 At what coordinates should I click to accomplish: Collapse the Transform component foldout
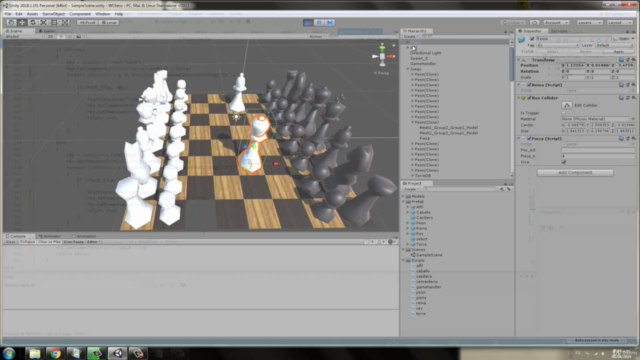pos(519,60)
